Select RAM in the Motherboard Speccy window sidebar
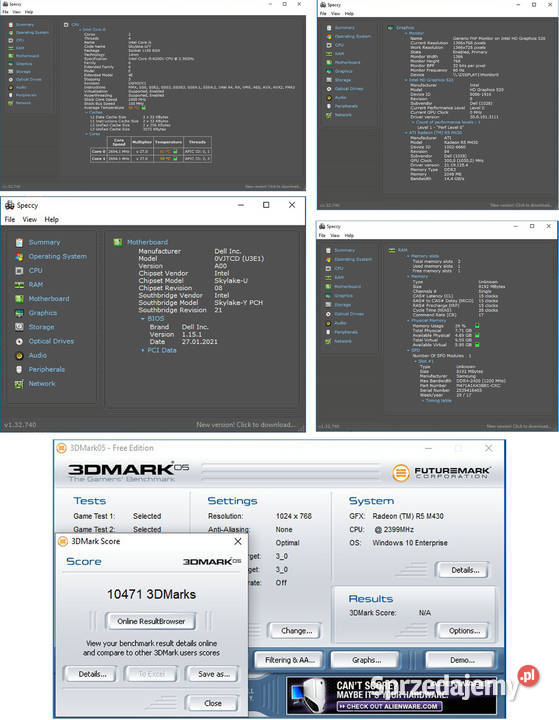Viewport: 559px width, 720px height. 36,285
